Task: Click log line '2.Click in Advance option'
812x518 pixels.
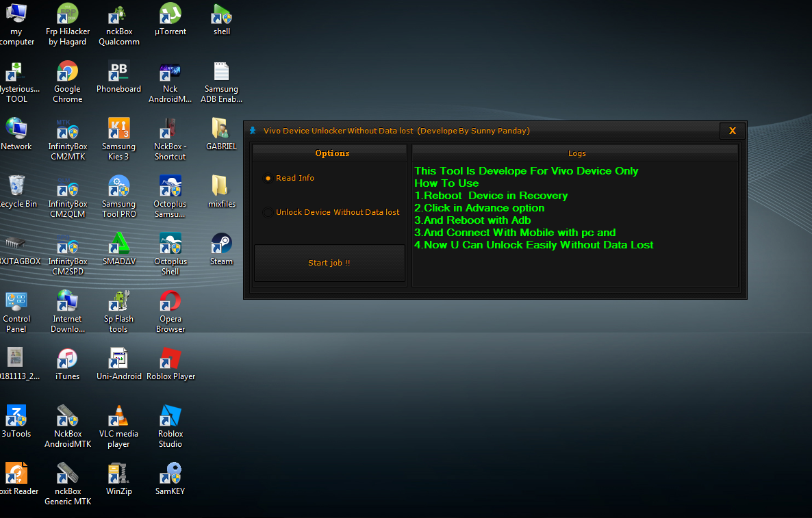Action: pos(479,208)
